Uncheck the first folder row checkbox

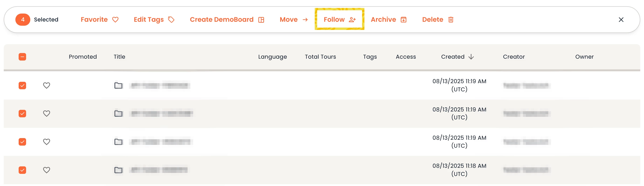coord(22,86)
